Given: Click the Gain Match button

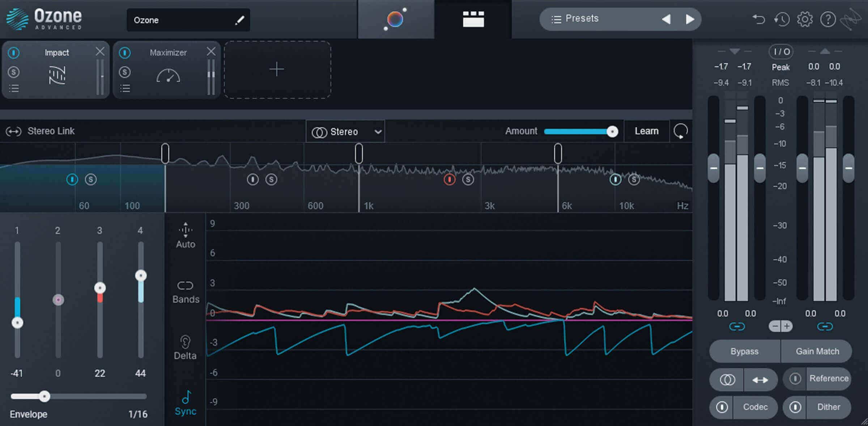Looking at the screenshot, I should coord(817,351).
